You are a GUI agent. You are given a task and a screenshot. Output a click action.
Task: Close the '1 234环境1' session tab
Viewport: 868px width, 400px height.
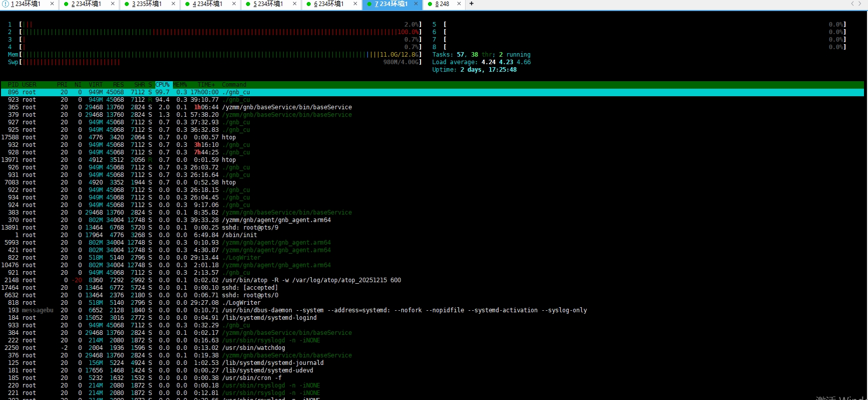pos(52,4)
